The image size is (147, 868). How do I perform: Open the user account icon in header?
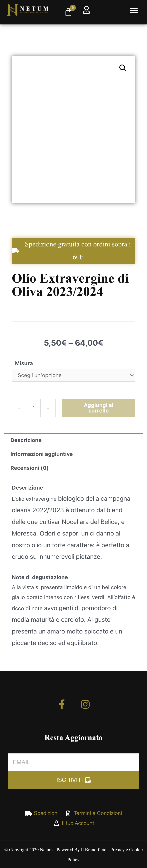pyautogui.click(x=86, y=10)
